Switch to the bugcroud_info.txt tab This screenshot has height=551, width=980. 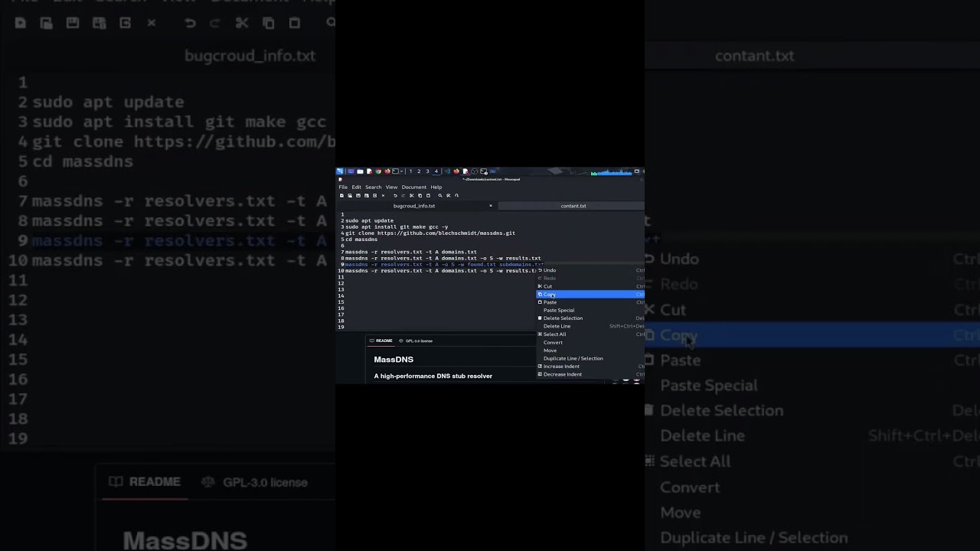click(414, 206)
